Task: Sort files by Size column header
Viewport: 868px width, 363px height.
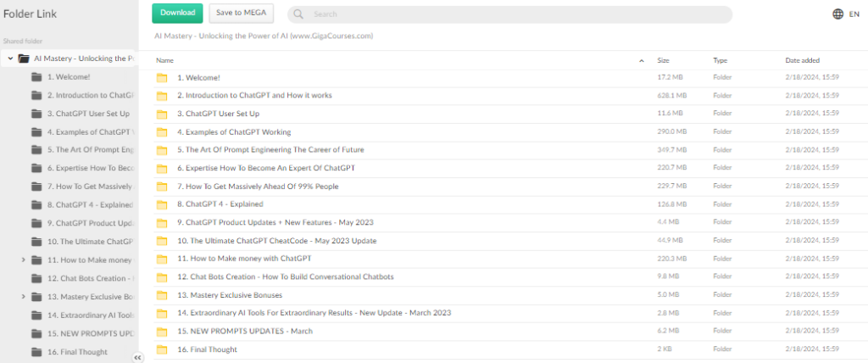Action: [664, 60]
